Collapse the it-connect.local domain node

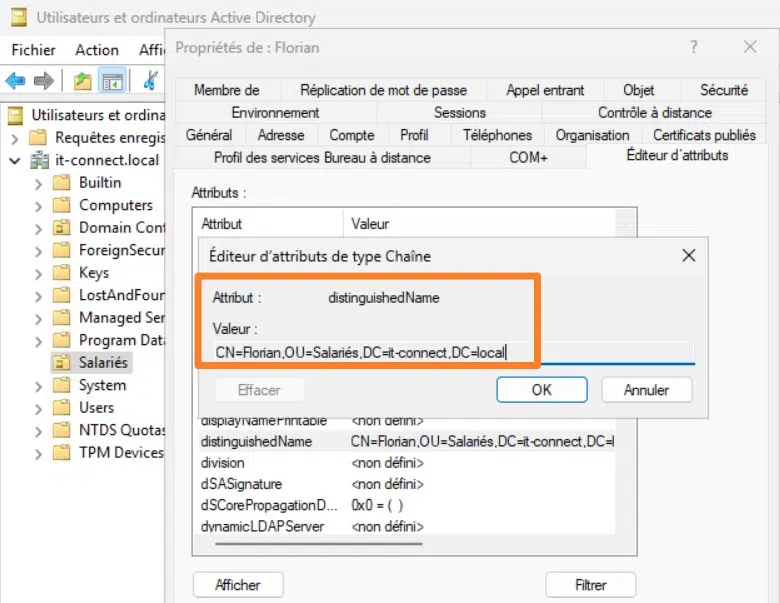coord(15,161)
